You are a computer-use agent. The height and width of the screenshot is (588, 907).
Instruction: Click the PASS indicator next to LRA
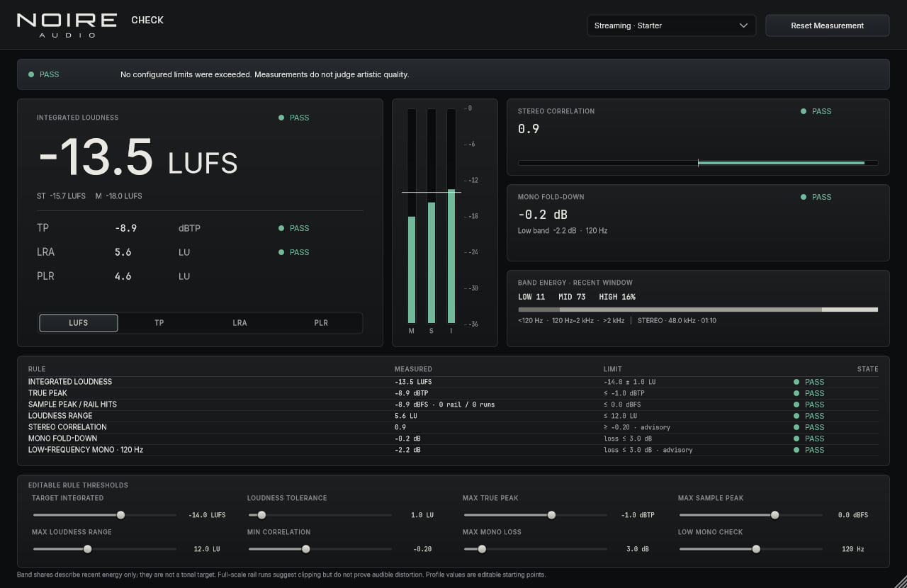[294, 252]
